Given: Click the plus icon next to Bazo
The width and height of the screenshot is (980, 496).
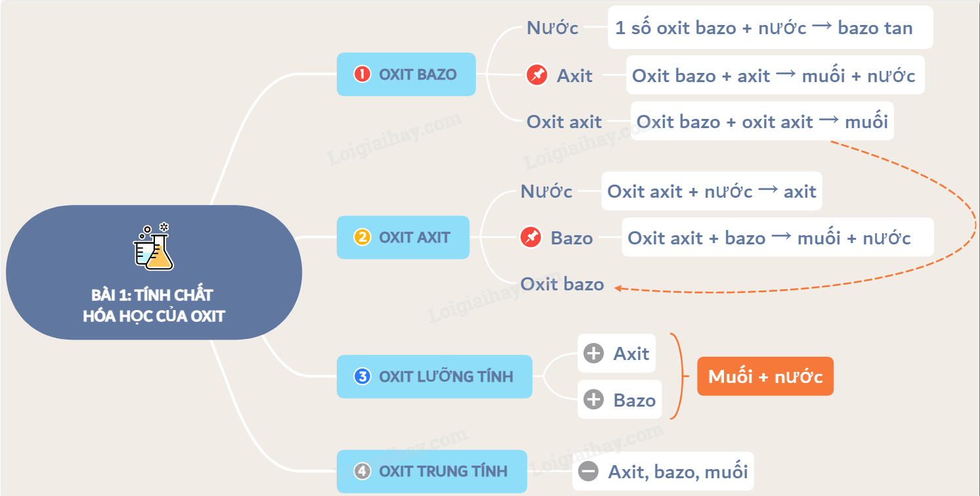Looking at the screenshot, I should [593, 399].
